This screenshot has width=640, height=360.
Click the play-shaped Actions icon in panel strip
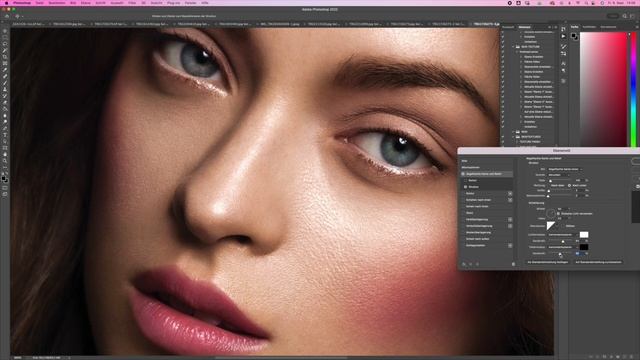click(564, 36)
